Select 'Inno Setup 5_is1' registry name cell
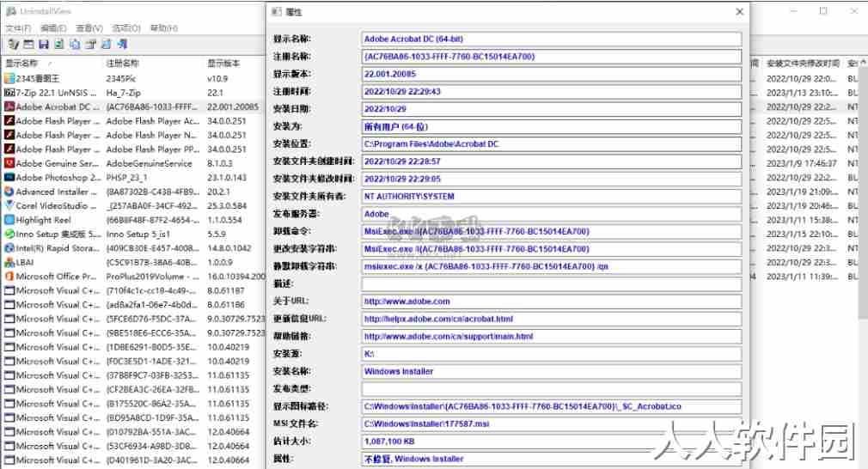868x469 pixels. [138, 234]
